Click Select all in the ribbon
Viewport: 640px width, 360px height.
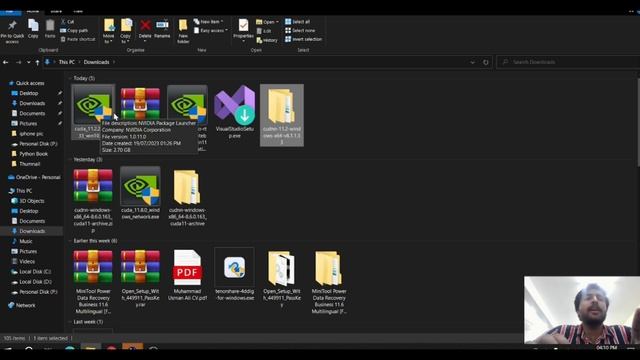298,22
